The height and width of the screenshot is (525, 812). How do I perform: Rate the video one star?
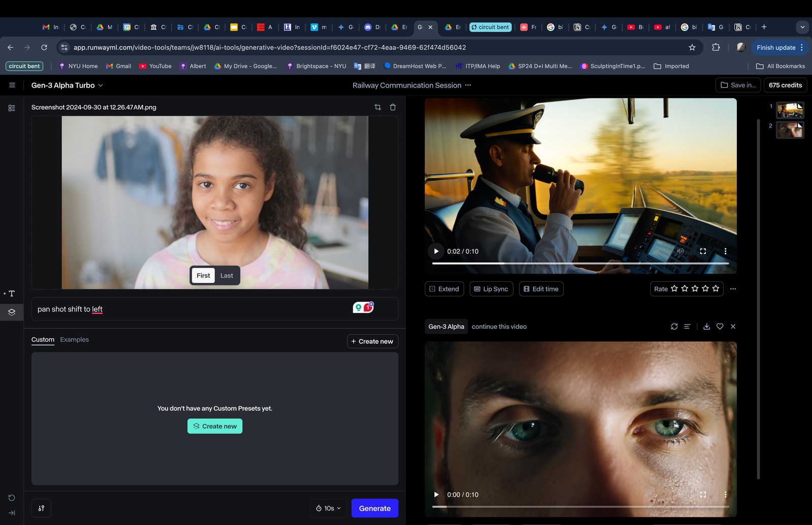point(674,289)
